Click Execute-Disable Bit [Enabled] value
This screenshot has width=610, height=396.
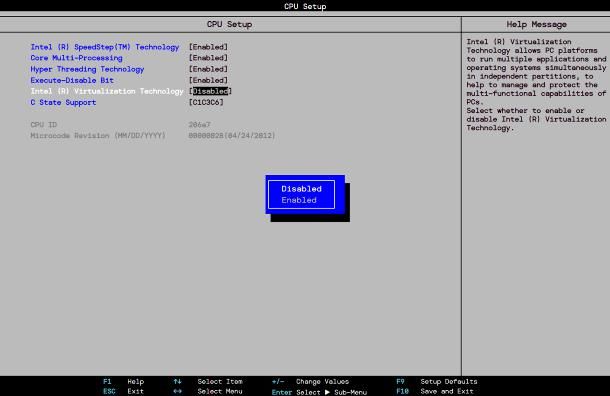(x=208, y=80)
